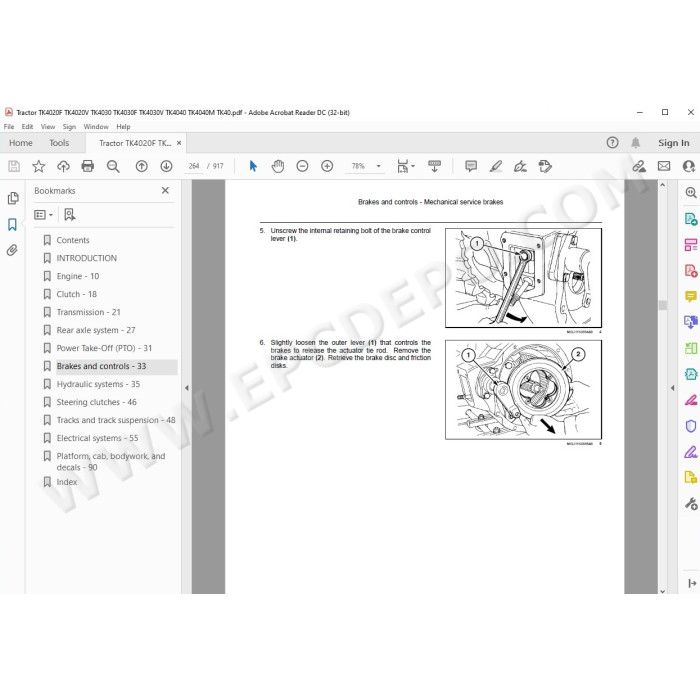
Task: Zoom out with the minus icon
Action: click(302, 167)
